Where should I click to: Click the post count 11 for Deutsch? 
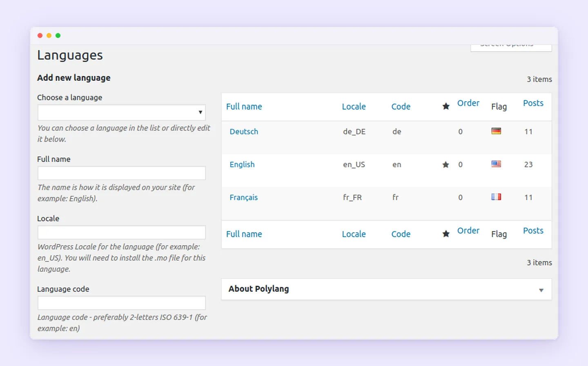[x=528, y=131]
